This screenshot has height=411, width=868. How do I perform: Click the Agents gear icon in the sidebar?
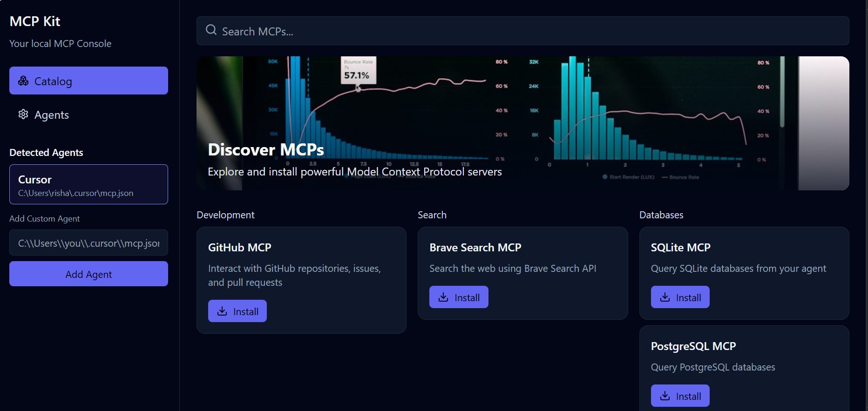(23, 115)
